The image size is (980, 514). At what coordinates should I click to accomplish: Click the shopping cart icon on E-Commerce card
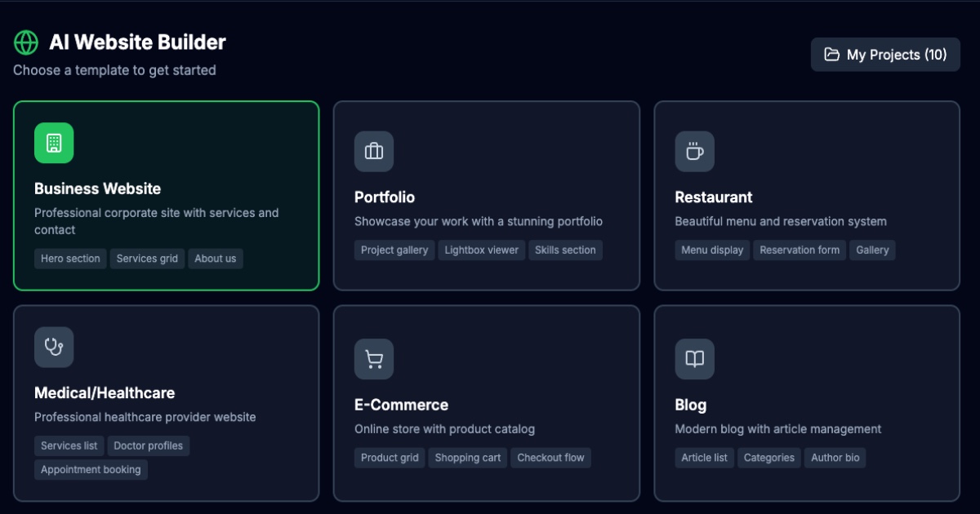374,359
